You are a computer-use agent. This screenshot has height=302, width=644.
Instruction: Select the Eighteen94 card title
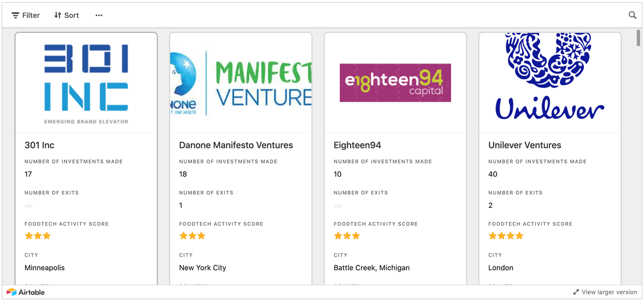[357, 145]
